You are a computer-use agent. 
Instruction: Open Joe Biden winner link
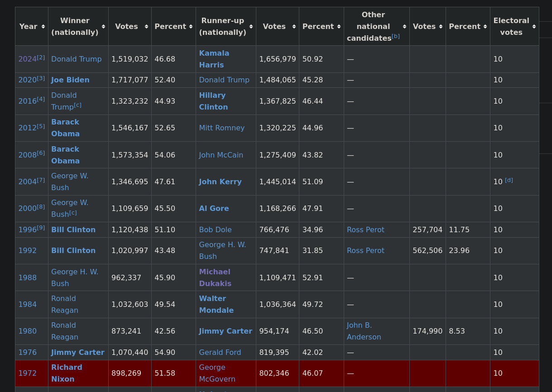pos(70,80)
